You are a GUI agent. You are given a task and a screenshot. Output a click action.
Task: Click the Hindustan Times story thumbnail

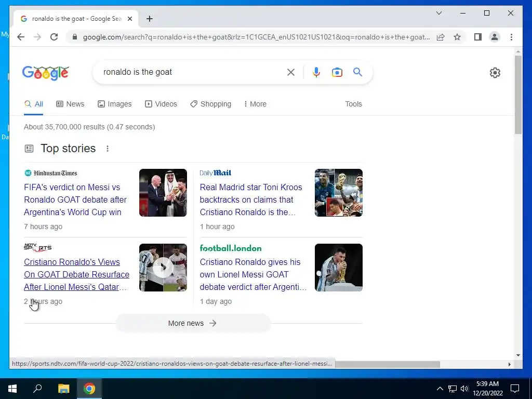point(163,193)
